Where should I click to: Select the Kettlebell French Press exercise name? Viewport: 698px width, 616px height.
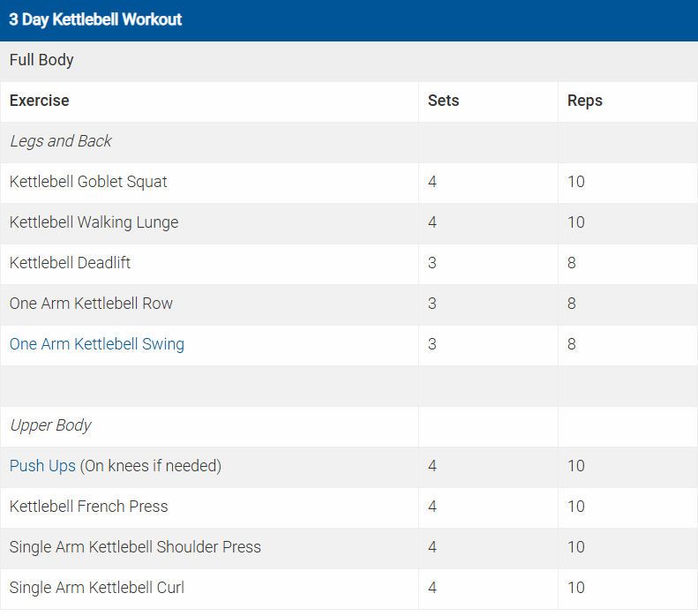88,507
